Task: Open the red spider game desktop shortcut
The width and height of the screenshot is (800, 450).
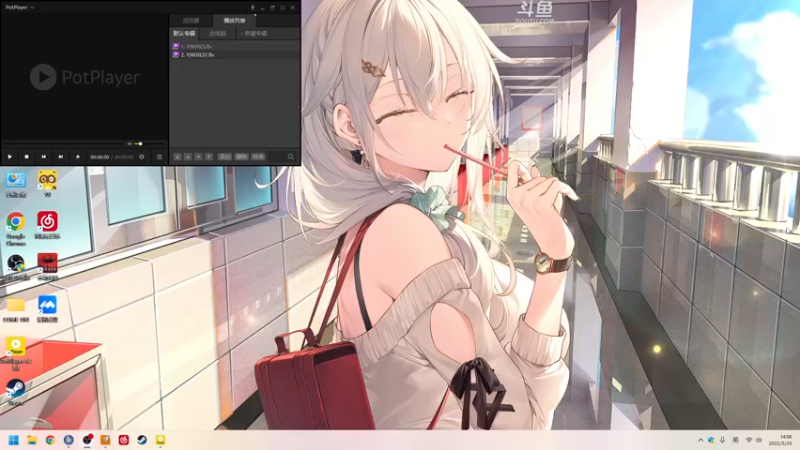Action: point(47,267)
